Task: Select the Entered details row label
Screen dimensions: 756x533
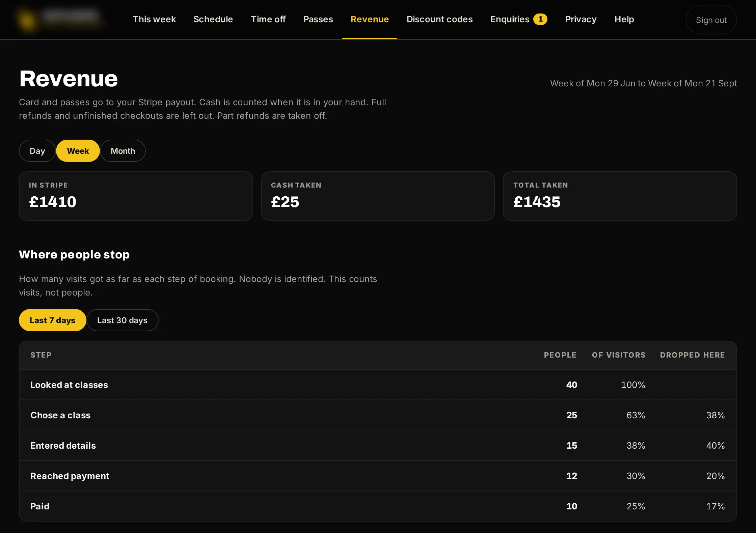Action: [x=63, y=446]
